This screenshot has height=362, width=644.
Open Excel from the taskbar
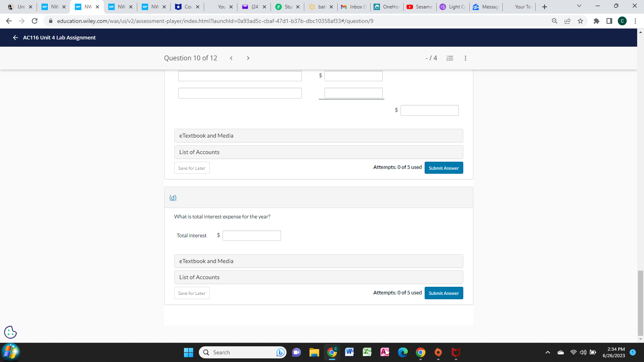click(367, 352)
